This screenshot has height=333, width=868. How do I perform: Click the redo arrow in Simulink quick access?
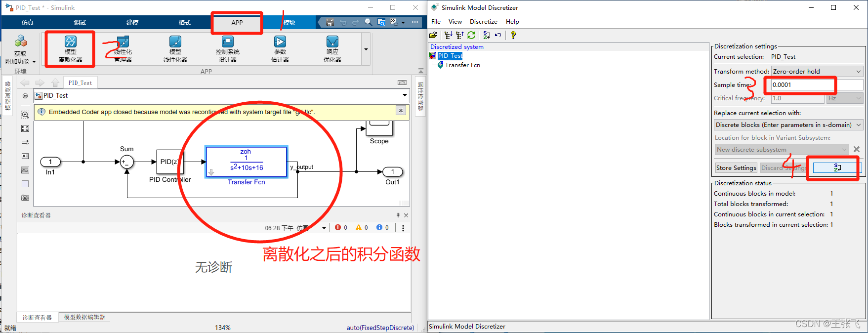point(356,22)
